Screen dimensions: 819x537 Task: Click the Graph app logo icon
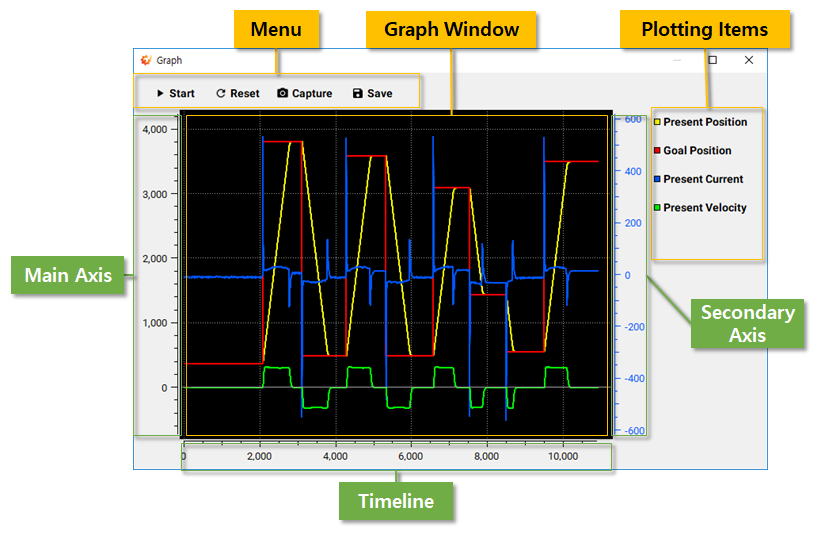pyautogui.click(x=146, y=60)
